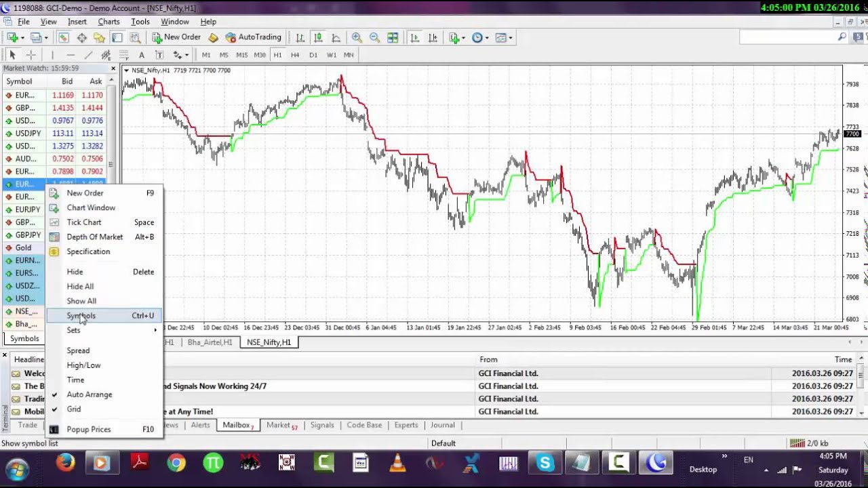
Task: Select the USDJPY row in Market Watch
Action: (x=54, y=134)
